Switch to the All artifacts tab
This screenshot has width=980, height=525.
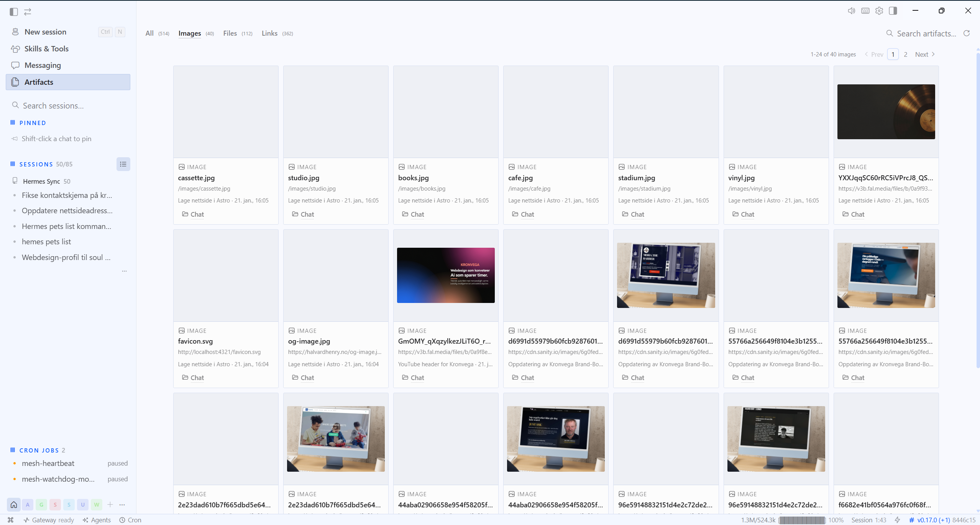click(x=157, y=33)
